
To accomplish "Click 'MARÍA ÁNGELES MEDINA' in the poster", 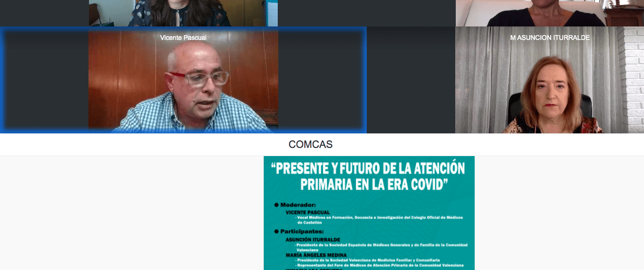I will pos(316,255).
